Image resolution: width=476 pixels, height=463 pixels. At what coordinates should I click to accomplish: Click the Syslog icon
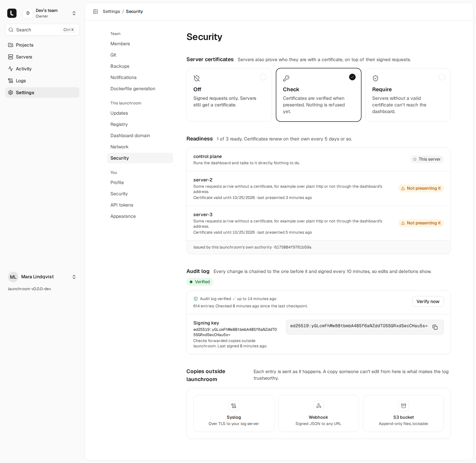[234, 406]
